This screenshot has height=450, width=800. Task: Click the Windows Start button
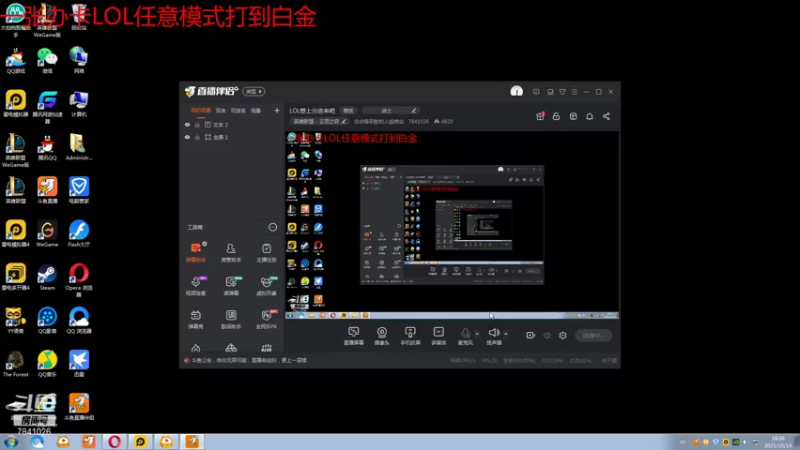point(11,442)
